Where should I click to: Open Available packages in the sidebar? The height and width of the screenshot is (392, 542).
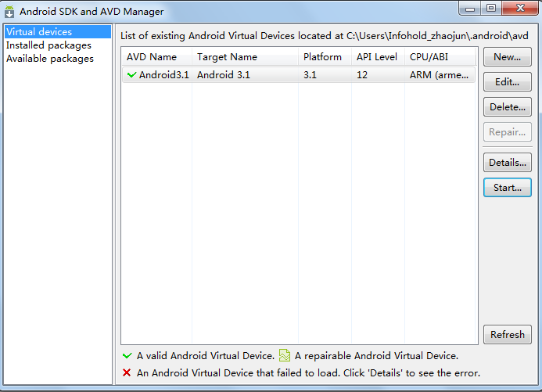50,59
